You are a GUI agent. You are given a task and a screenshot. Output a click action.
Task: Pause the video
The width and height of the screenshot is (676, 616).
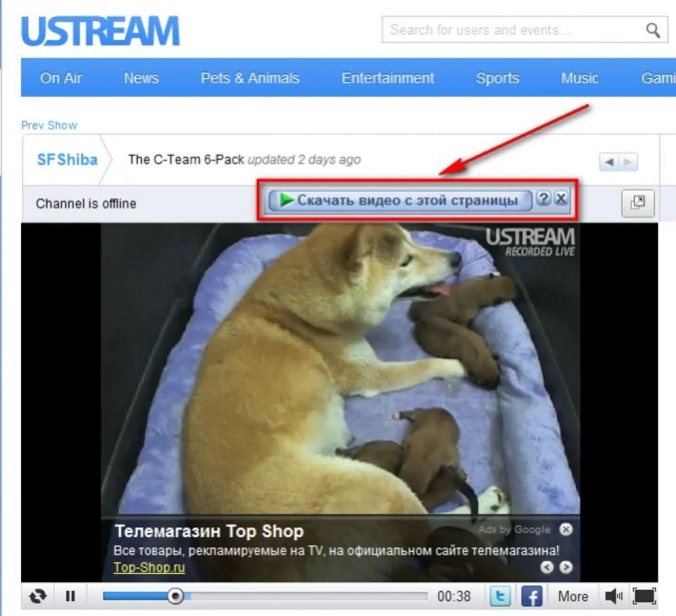(x=70, y=596)
